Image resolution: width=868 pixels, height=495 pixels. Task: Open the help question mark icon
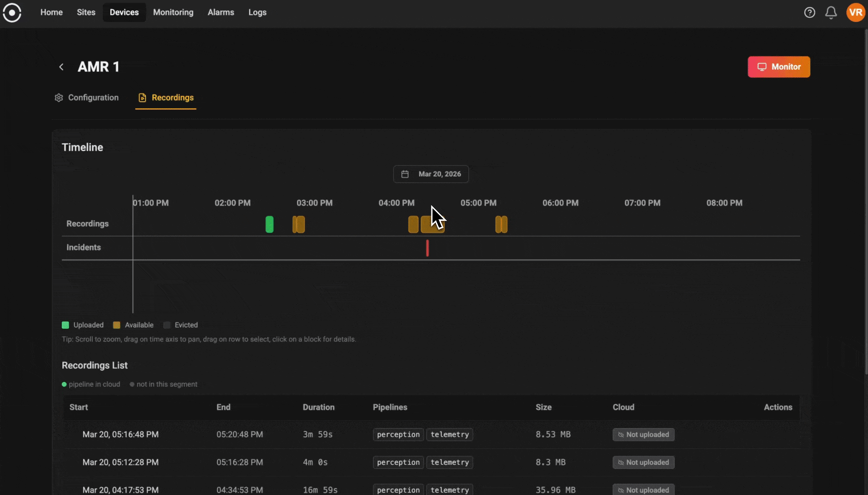click(x=810, y=12)
